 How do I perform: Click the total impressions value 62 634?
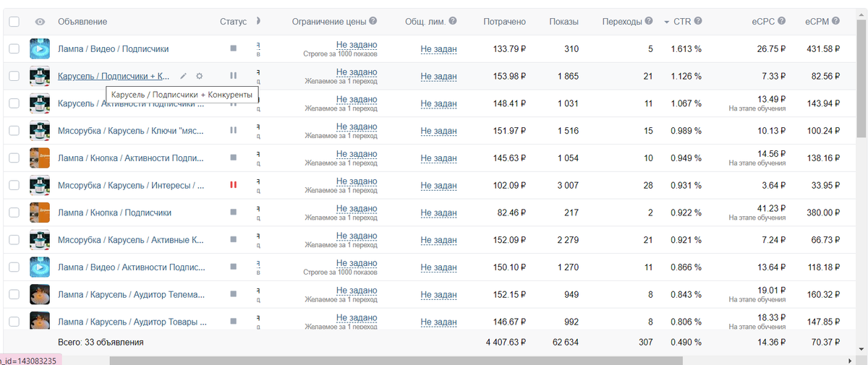pos(564,342)
